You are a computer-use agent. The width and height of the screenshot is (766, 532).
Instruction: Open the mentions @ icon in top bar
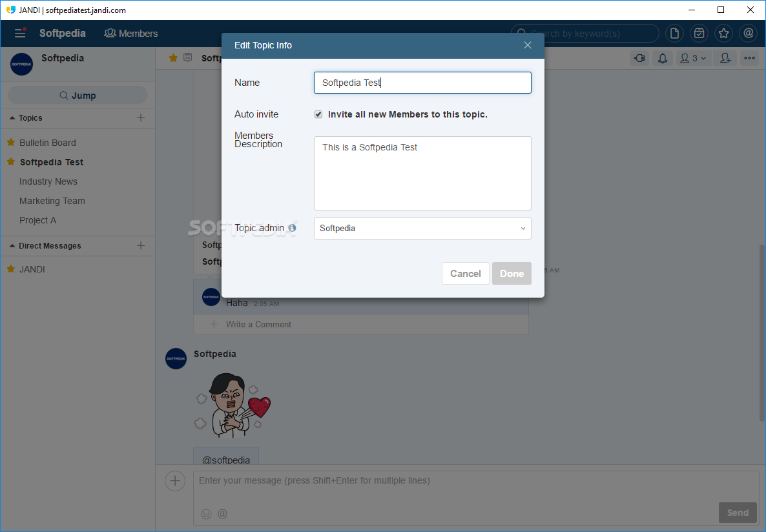(749, 33)
